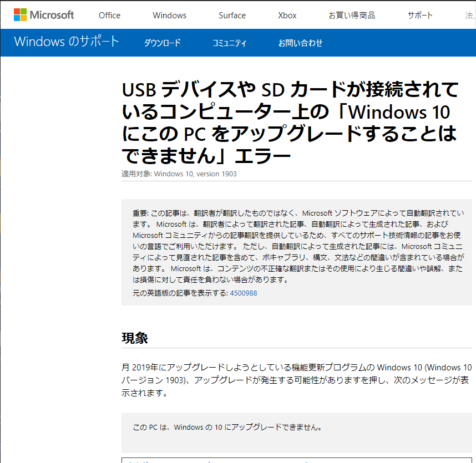Click the article title starting with USB デバイスや SD カード
This screenshot has width=476, height=463.
[x=290, y=123]
